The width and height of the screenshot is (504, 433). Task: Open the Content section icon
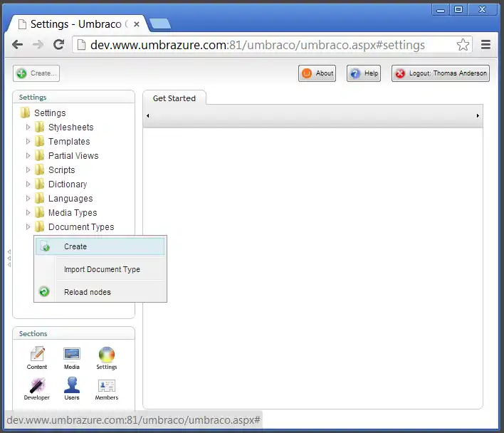tap(37, 354)
